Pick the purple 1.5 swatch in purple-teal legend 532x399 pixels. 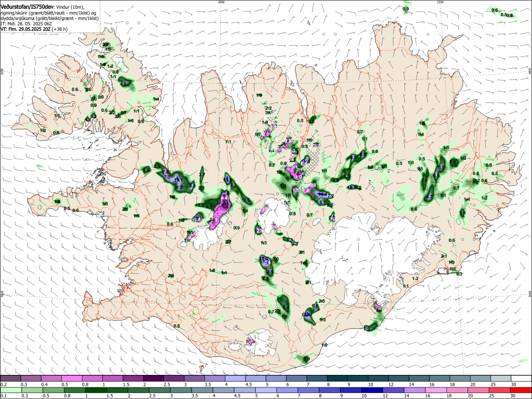(133, 379)
